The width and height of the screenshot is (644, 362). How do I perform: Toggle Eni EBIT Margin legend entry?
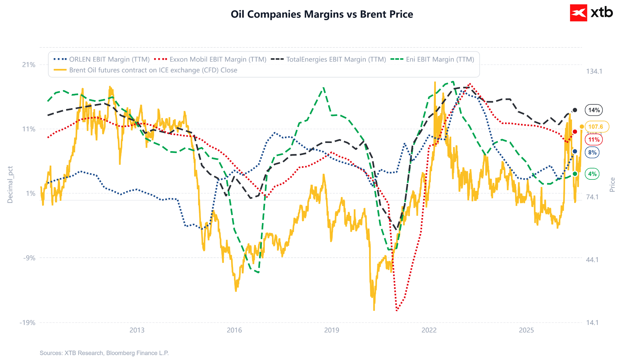pos(432,59)
